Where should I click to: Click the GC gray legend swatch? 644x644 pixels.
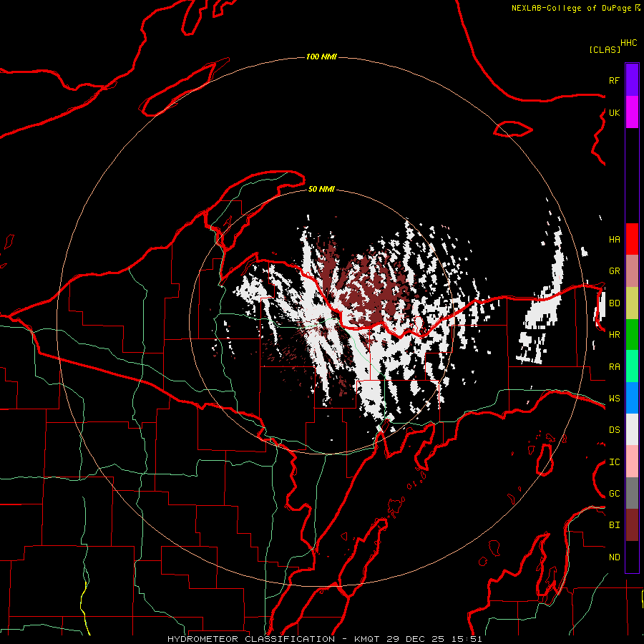coord(632,493)
